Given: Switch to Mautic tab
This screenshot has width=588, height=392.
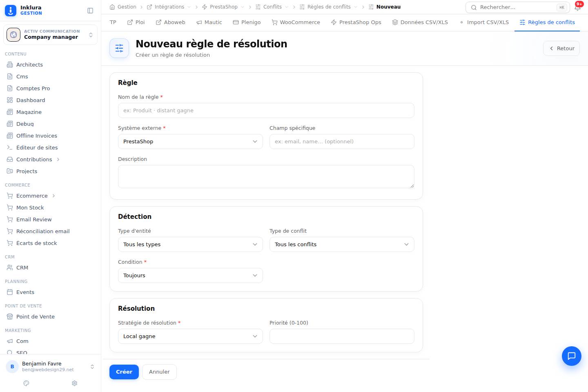Looking at the screenshot, I should point(209,22).
